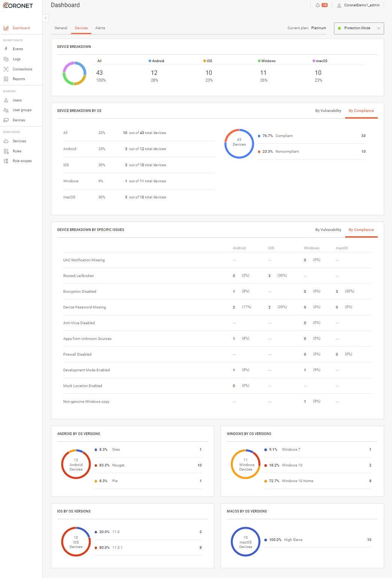Select the Events sidebar icon
This screenshot has height=578, width=392.
(x=6, y=49)
